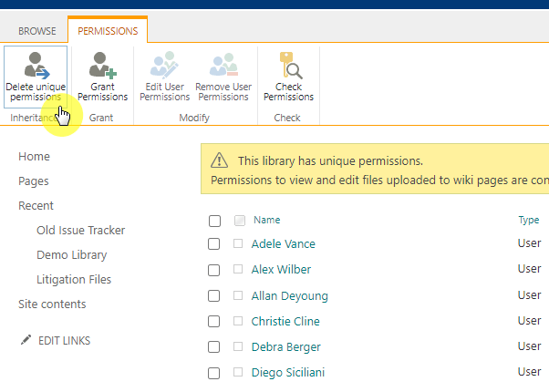Go to Home in left navigation
Image resolution: width=549 pixels, height=392 pixels.
34,157
